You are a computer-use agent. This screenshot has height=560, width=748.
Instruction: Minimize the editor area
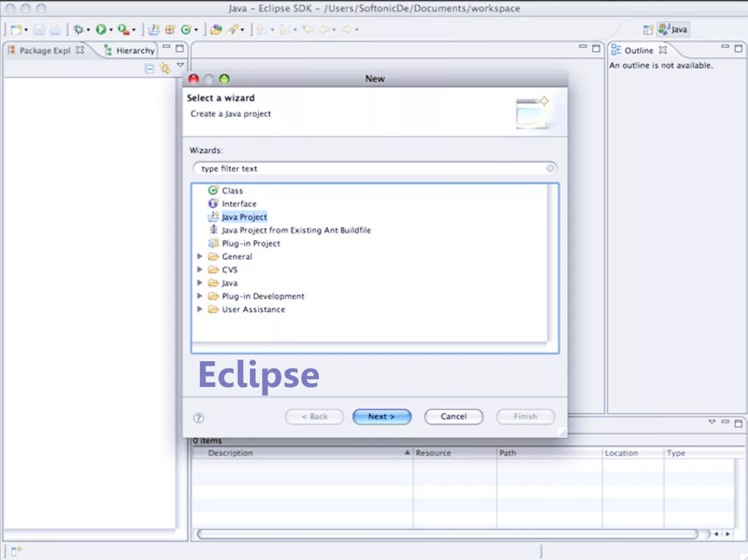(582, 46)
